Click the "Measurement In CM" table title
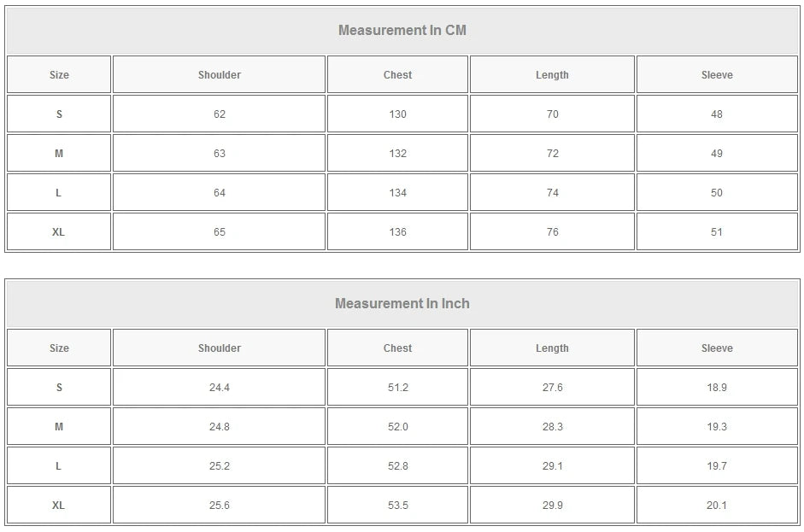 pos(402,31)
